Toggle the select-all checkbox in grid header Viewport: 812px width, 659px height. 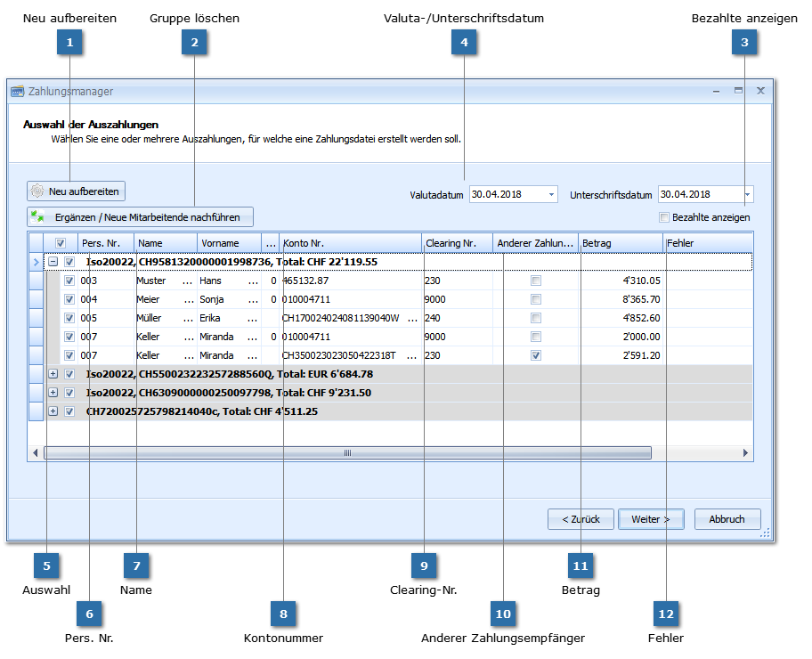pos(61,243)
